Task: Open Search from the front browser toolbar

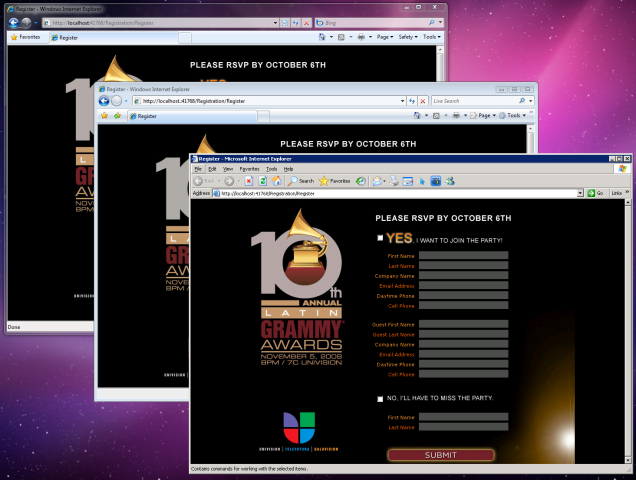Action: [298, 181]
